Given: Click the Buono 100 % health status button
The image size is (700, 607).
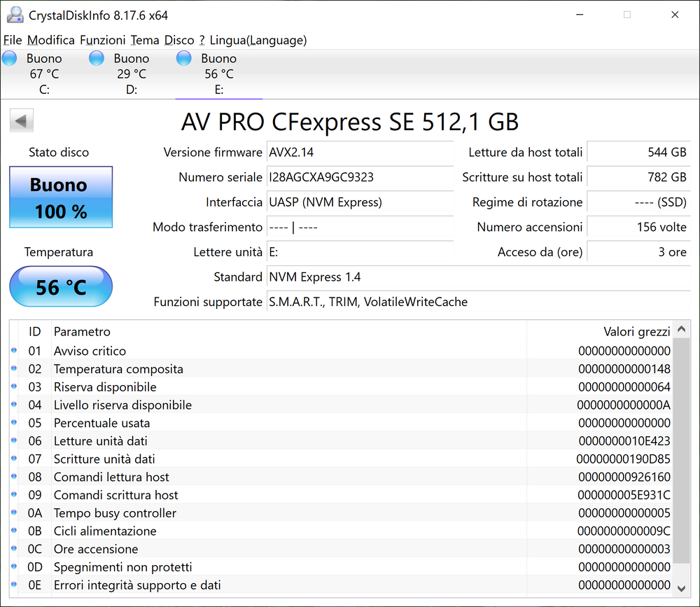Looking at the screenshot, I should tap(61, 197).
